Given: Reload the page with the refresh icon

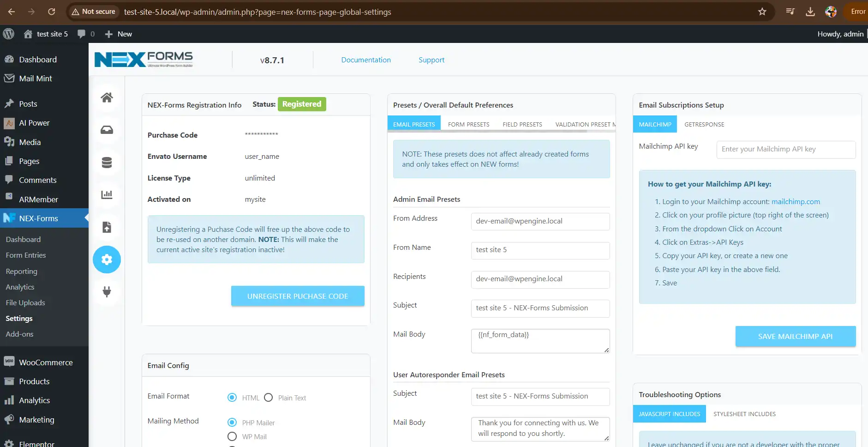Looking at the screenshot, I should tap(52, 12).
